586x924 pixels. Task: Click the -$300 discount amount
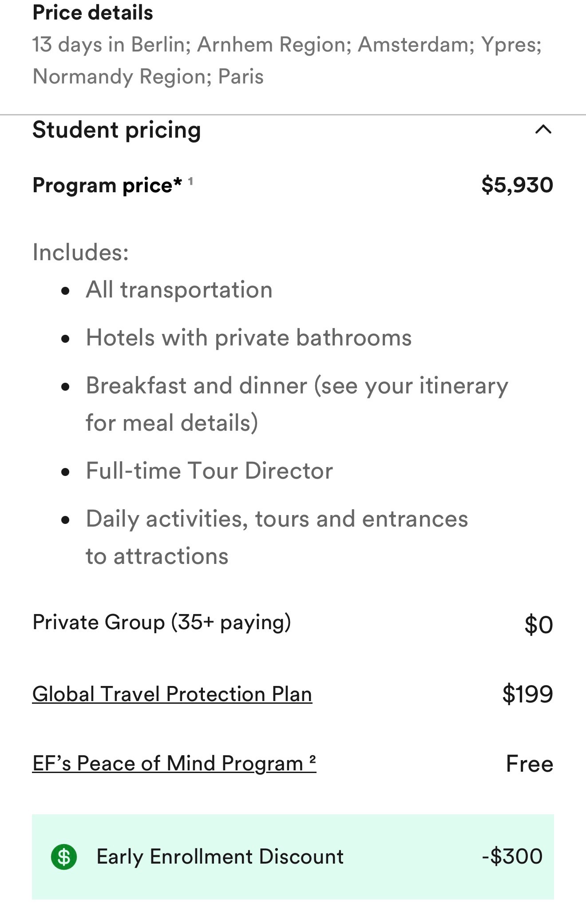[512, 857]
